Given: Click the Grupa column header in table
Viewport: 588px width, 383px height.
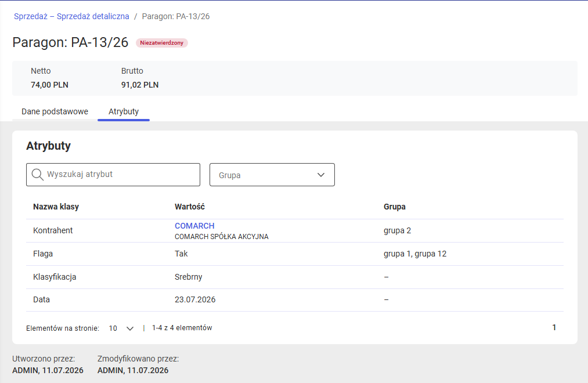Looking at the screenshot, I should (x=395, y=207).
